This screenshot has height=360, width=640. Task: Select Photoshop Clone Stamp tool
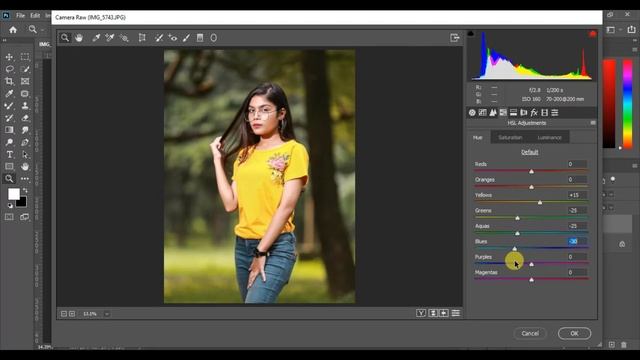(x=25, y=106)
